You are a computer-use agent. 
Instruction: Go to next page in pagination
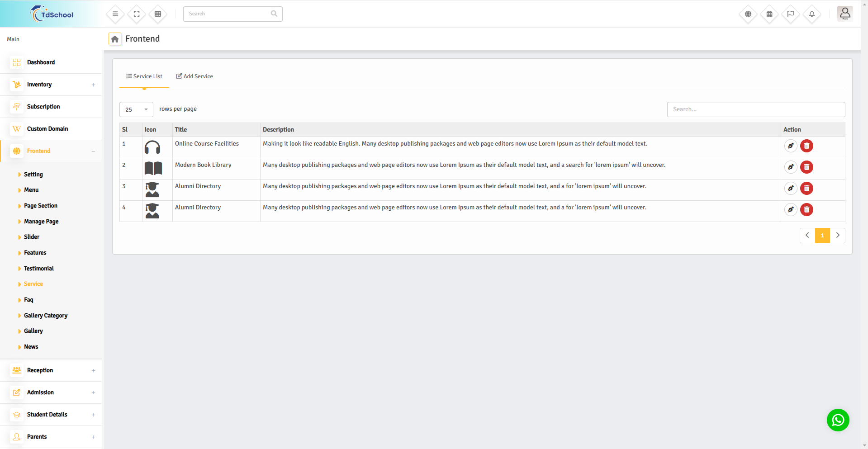coord(838,236)
